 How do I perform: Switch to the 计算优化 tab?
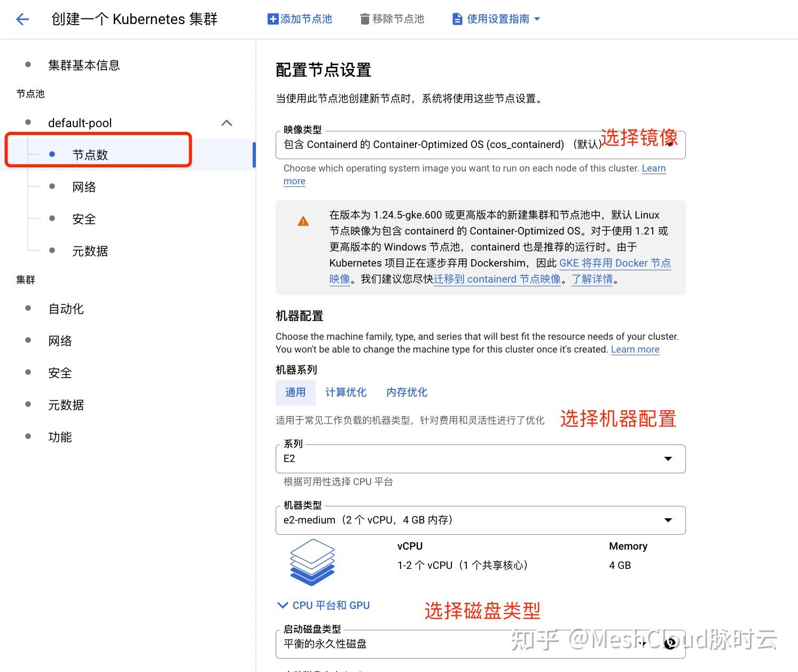[x=346, y=392]
